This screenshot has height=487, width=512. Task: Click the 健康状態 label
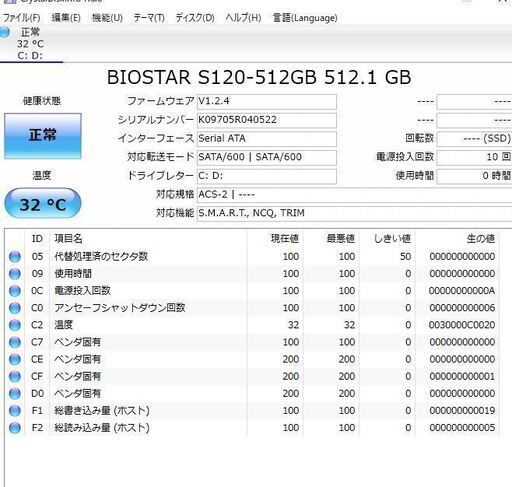point(42,101)
